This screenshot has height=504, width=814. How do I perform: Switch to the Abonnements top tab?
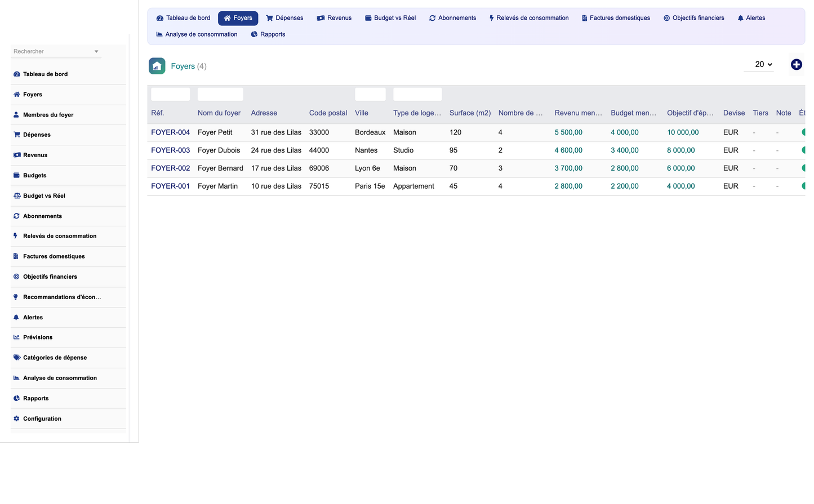[x=452, y=18]
